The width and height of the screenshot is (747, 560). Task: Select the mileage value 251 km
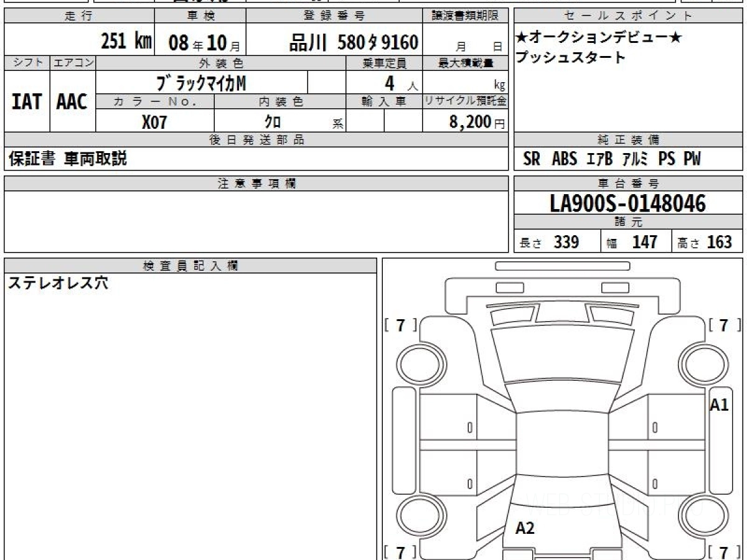(x=126, y=42)
